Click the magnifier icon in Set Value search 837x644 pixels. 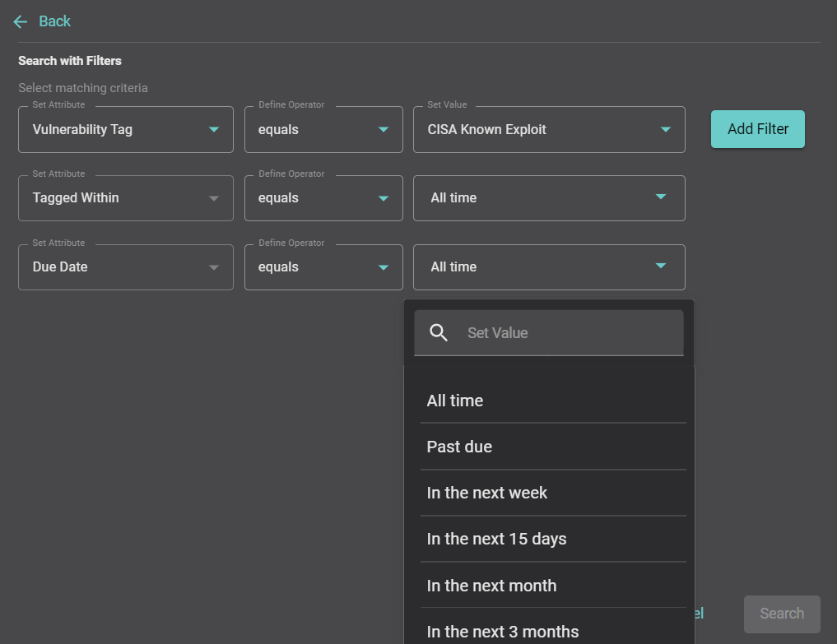point(438,333)
